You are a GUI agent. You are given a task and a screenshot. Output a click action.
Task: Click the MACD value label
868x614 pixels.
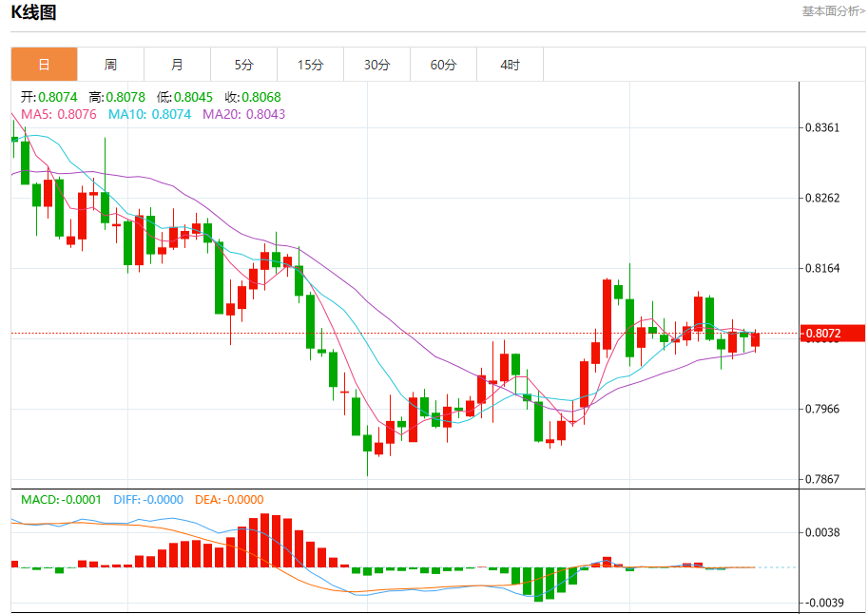61,500
